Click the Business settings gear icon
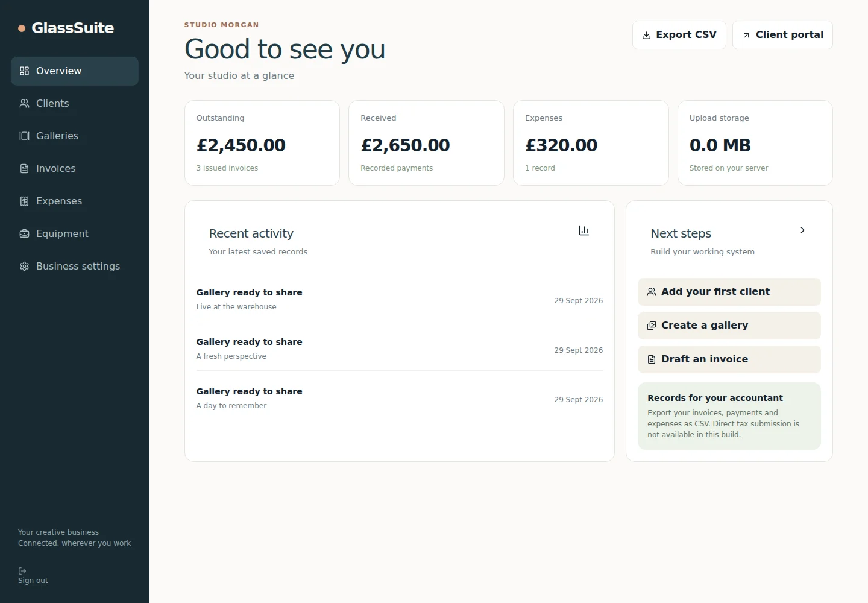The width and height of the screenshot is (868, 603). click(24, 267)
